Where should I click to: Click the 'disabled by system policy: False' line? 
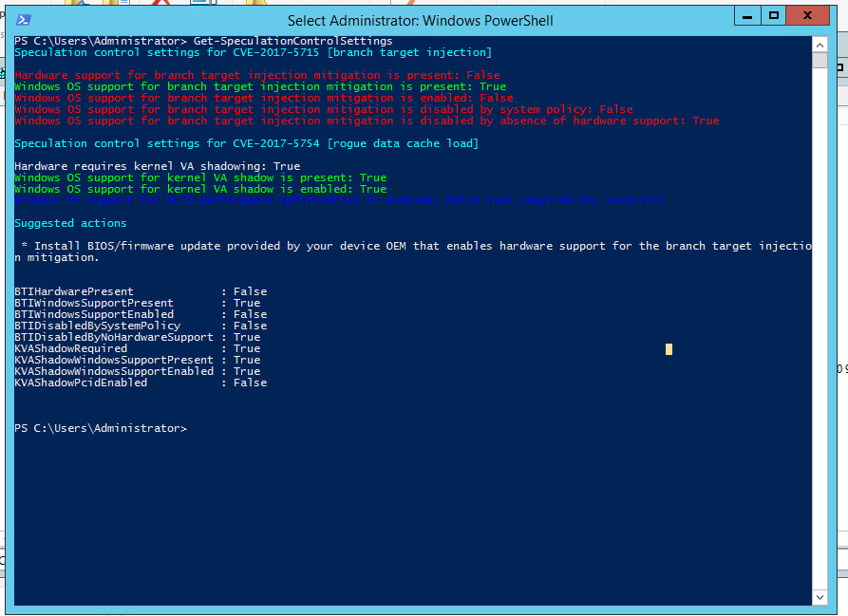pos(324,109)
